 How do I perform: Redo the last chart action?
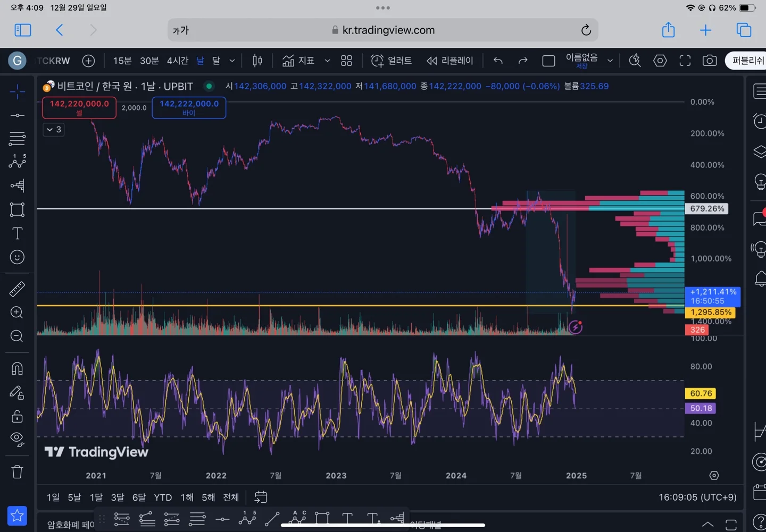[523, 61]
